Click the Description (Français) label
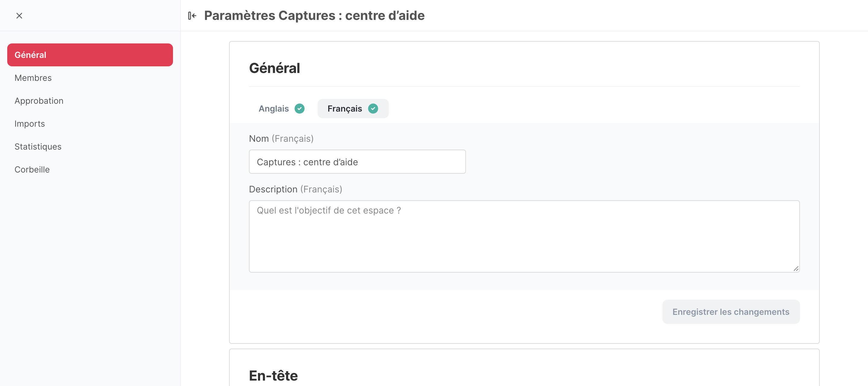The width and height of the screenshot is (868, 386). click(295, 189)
